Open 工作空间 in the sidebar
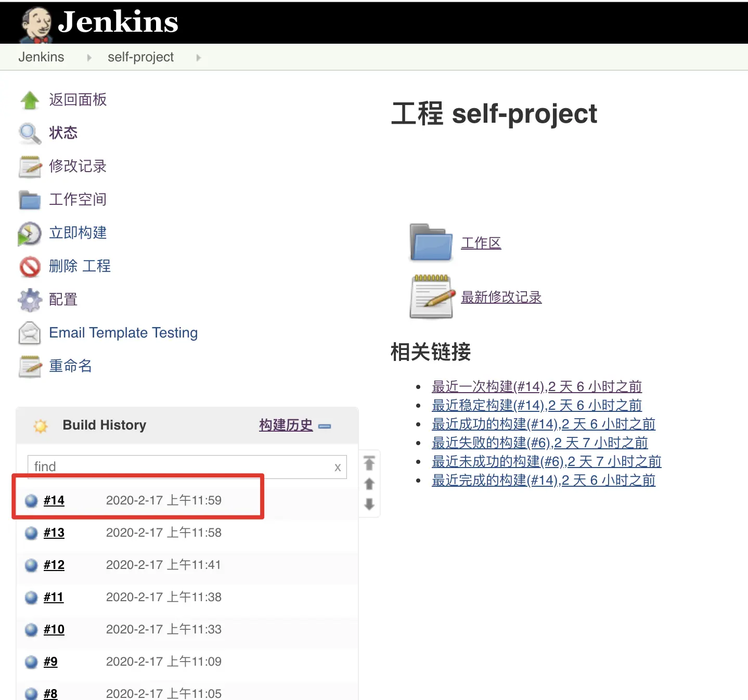The width and height of the screenshot is (748, 700). click(78, 200)
